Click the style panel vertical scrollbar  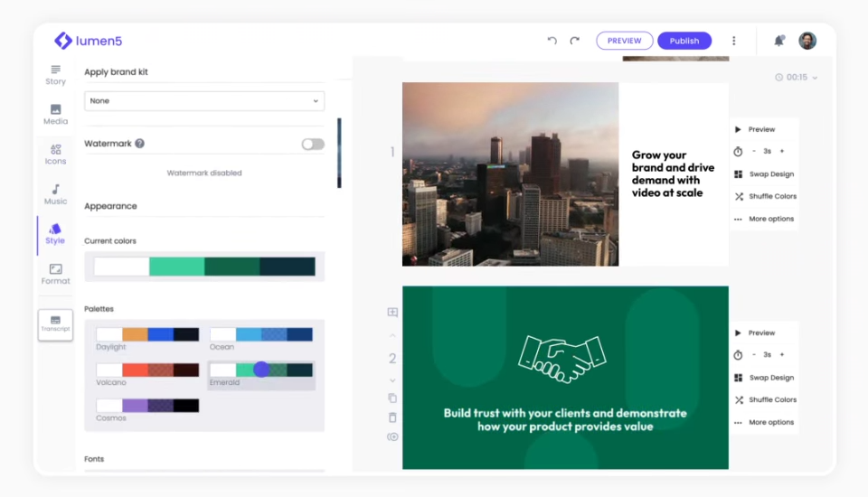[x=339, y=153]
